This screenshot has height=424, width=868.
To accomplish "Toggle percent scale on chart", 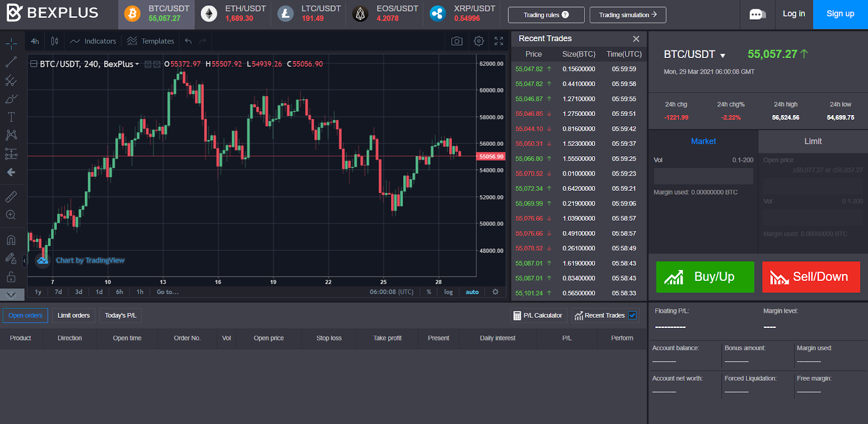I will (x=429, y=292).
